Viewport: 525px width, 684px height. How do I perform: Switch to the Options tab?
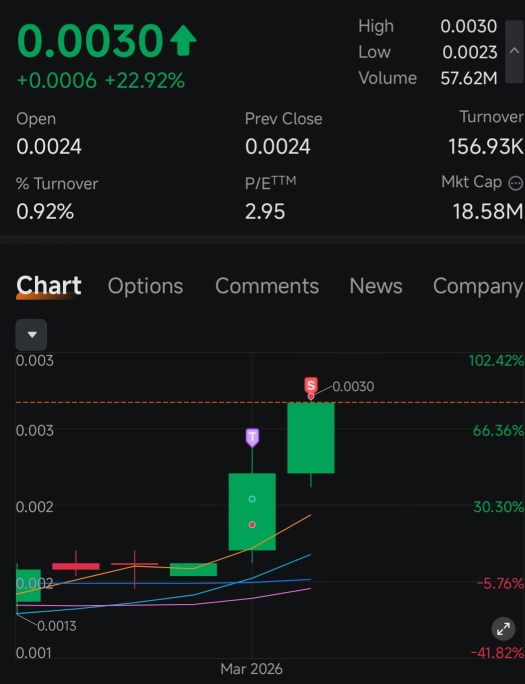coord(145,286)
